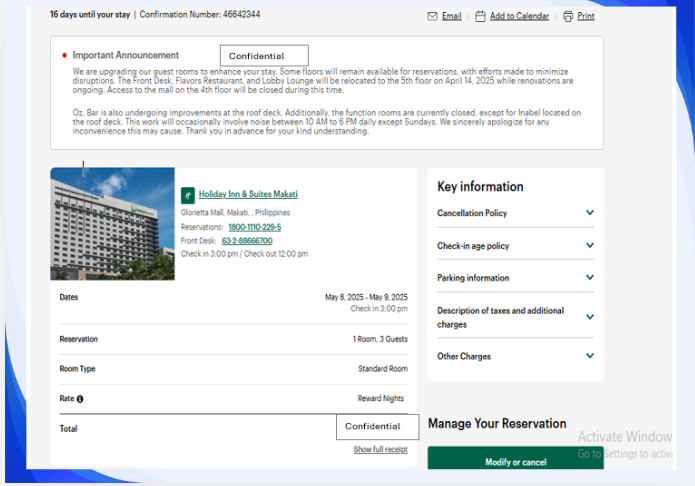Click the Reward Nights rate value
The image size is (695, 486).
click(381, 399)
